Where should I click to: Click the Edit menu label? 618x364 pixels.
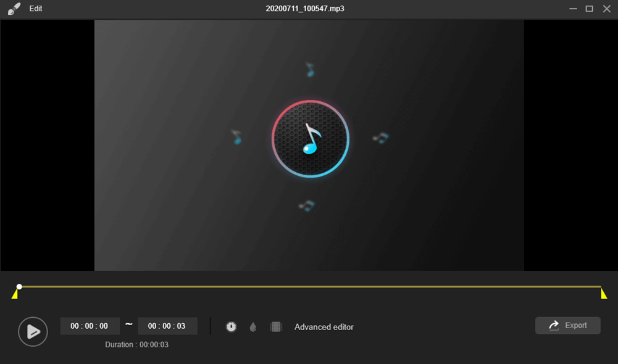click(35, 9)
